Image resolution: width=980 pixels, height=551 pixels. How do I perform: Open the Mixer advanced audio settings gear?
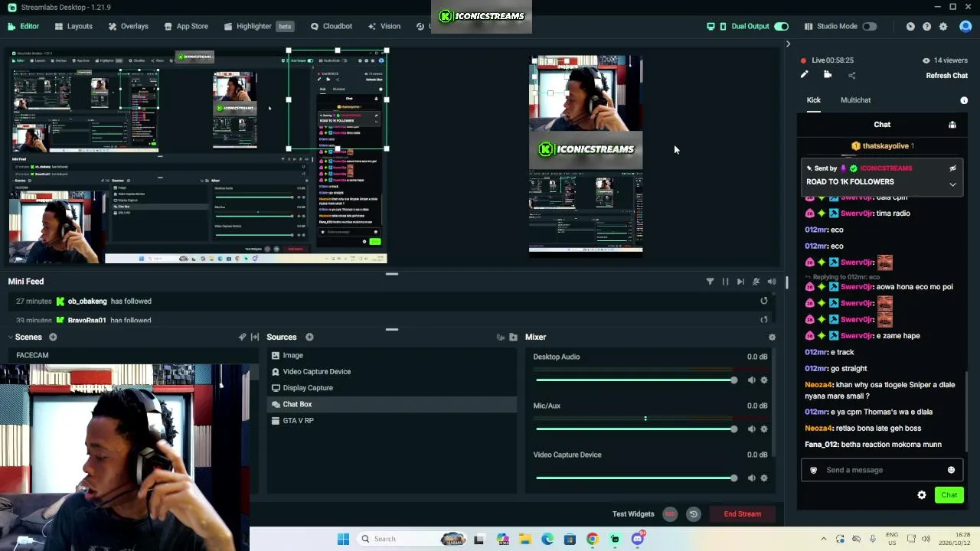coord(772,337)
